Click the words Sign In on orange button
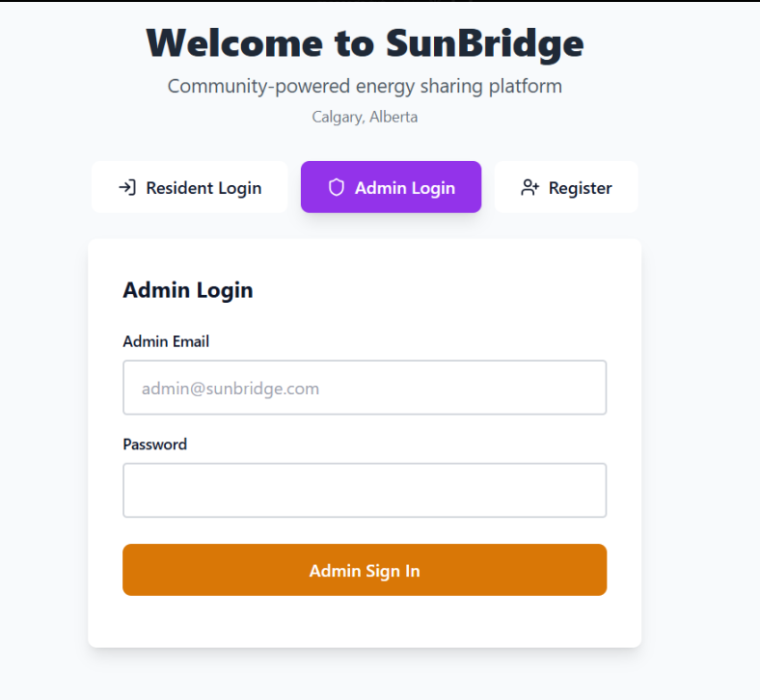Screen dimensions: 760x700 click(392, 571)
